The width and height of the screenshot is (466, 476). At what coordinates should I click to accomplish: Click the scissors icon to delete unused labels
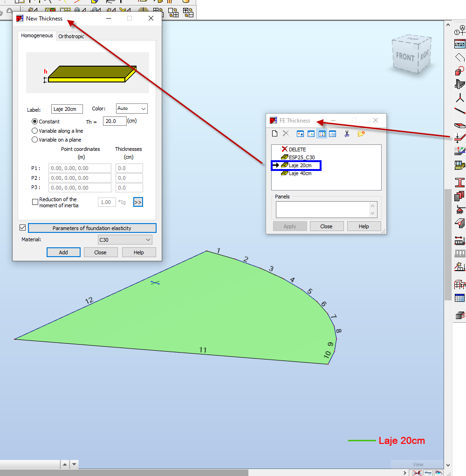(x=346, y=133)
